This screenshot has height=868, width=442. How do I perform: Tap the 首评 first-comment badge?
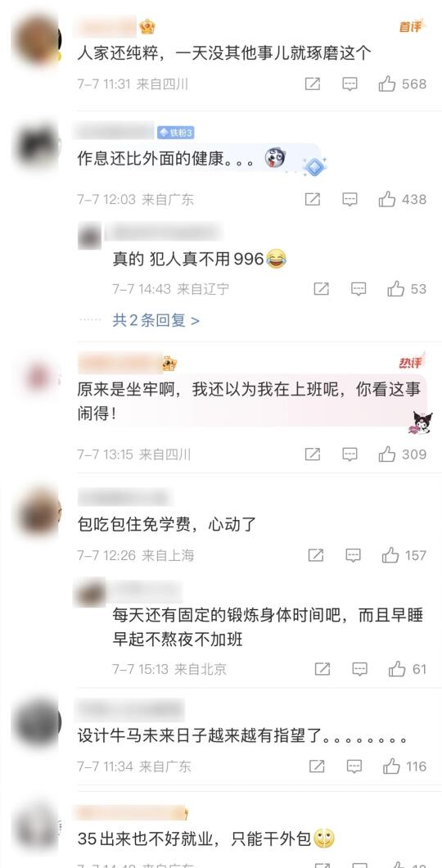[x=411, y=26]
